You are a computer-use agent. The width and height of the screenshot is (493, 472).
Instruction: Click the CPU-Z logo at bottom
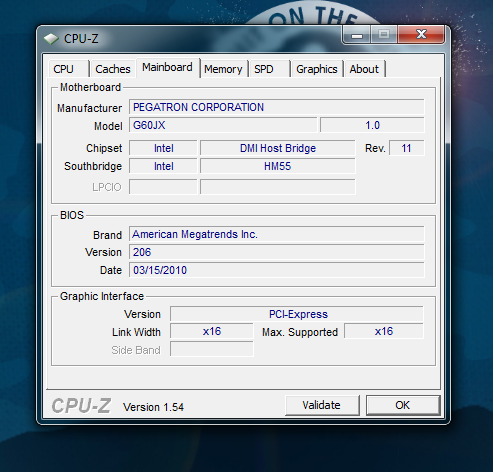tap(81, 406)
